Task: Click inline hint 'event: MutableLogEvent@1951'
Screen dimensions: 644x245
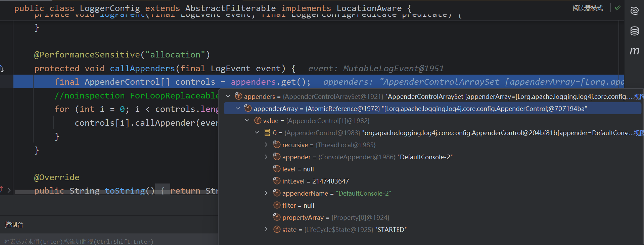Action: [x=376, y=69]
